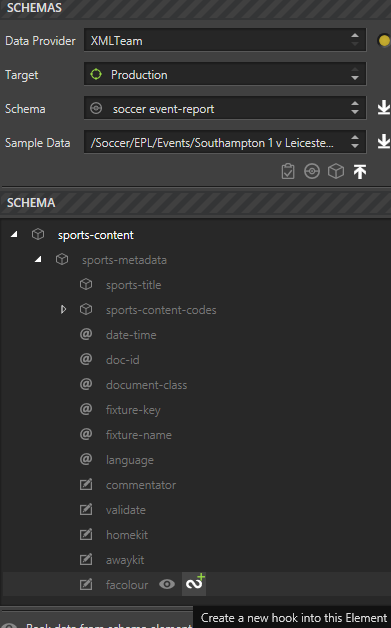The width and height of the screenshot is (391, 628).
Task: Click the @ icon beside fixture-key
Action: point(86,409)
